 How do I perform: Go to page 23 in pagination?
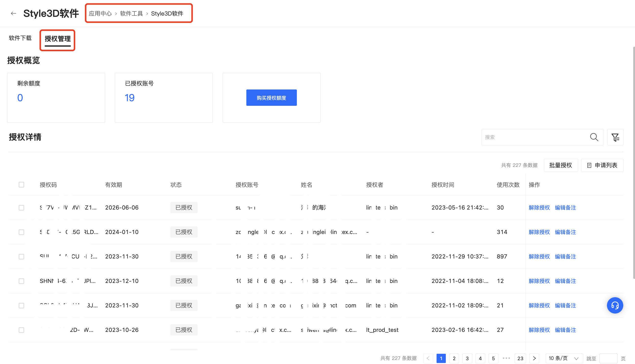[x=520, y=358]
